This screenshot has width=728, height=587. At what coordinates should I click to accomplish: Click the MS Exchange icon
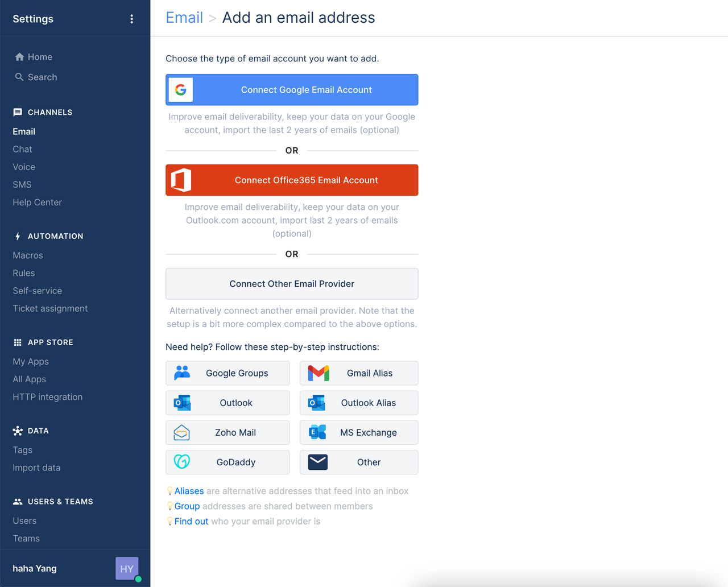tap(317, 432)
